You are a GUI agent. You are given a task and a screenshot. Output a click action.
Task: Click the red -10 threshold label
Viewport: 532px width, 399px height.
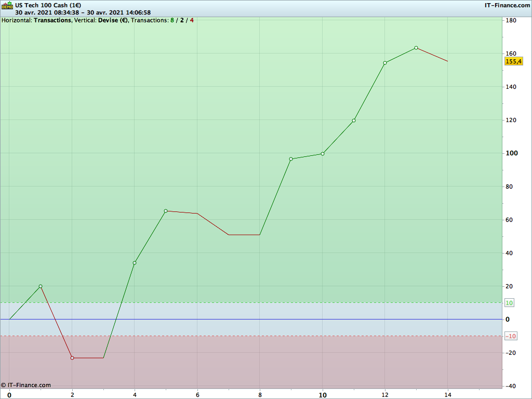point(510,336)
